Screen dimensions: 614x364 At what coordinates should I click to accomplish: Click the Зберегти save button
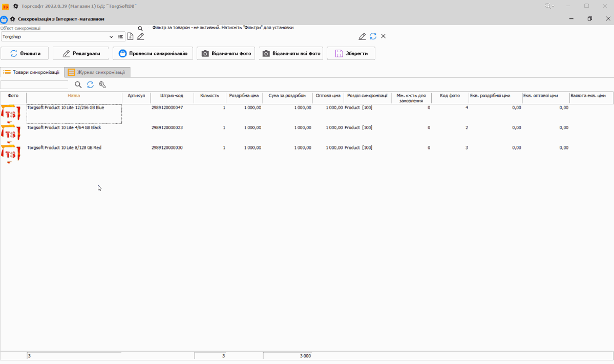pos(351,53)
